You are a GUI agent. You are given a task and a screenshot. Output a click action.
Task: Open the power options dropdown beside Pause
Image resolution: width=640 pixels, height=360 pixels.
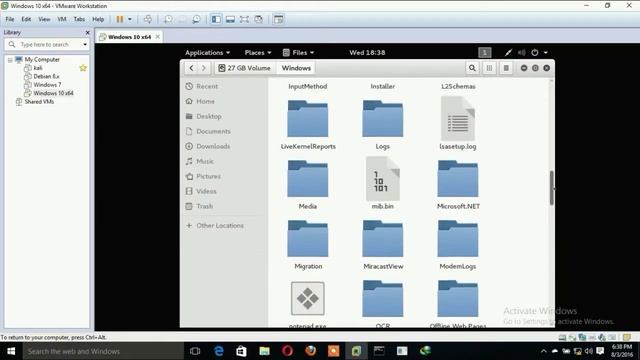pos(130,19)
